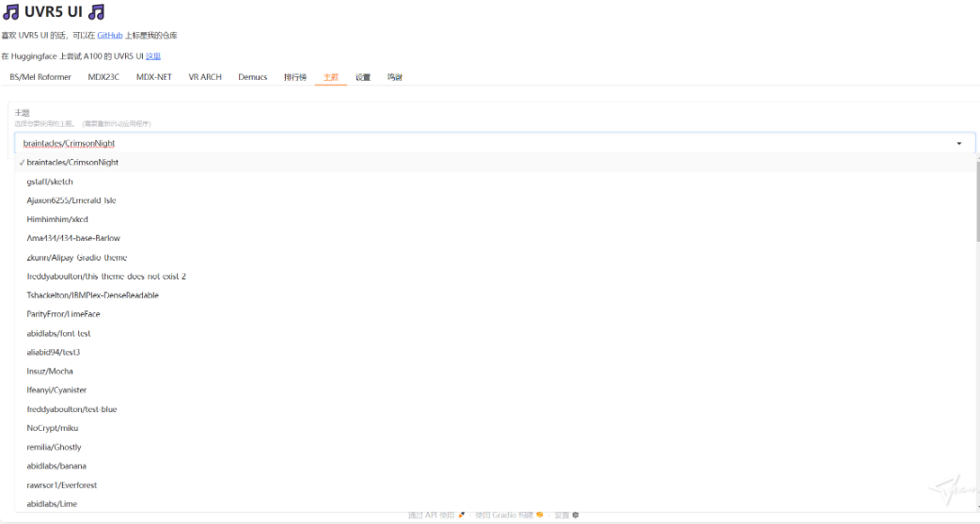
Task: Select the 主题 theme tab
Action: tap(331, 77)
